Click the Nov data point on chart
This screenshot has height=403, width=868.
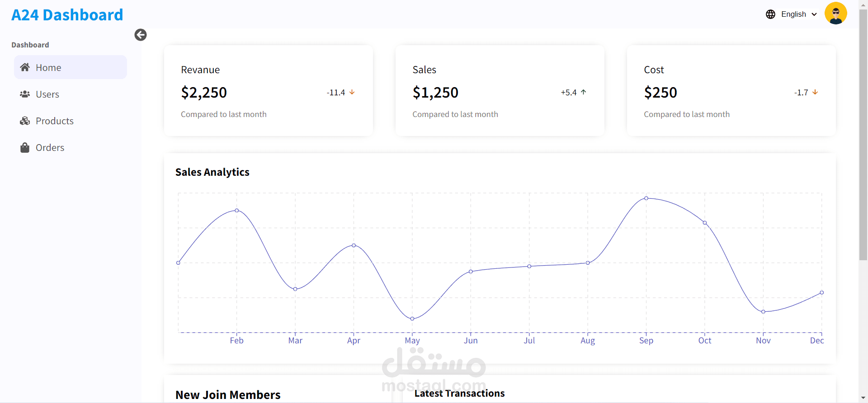[x=764, y=312]
